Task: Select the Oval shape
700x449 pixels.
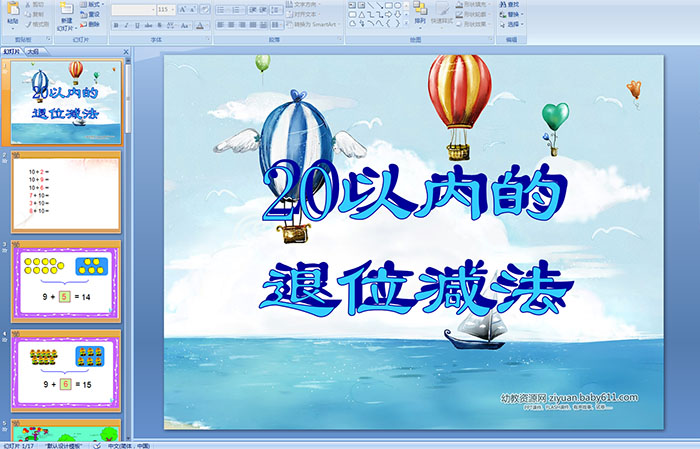Action: click(x=397, y=5)
